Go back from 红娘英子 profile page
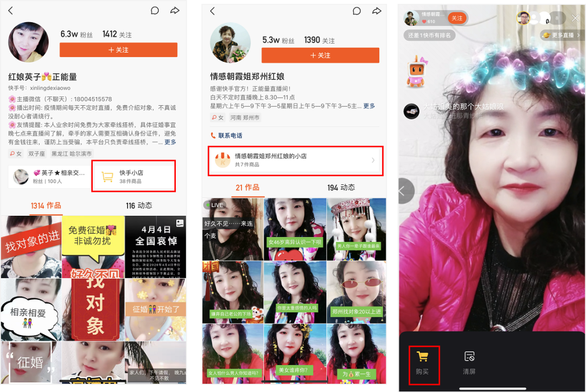Image resolution: width=586 pixels, height=392 pixels. (x=11, y=11)
